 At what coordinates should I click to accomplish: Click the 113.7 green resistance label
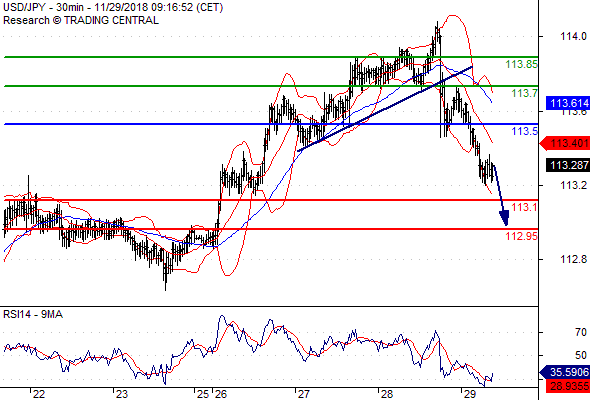[x=525, y=93]
